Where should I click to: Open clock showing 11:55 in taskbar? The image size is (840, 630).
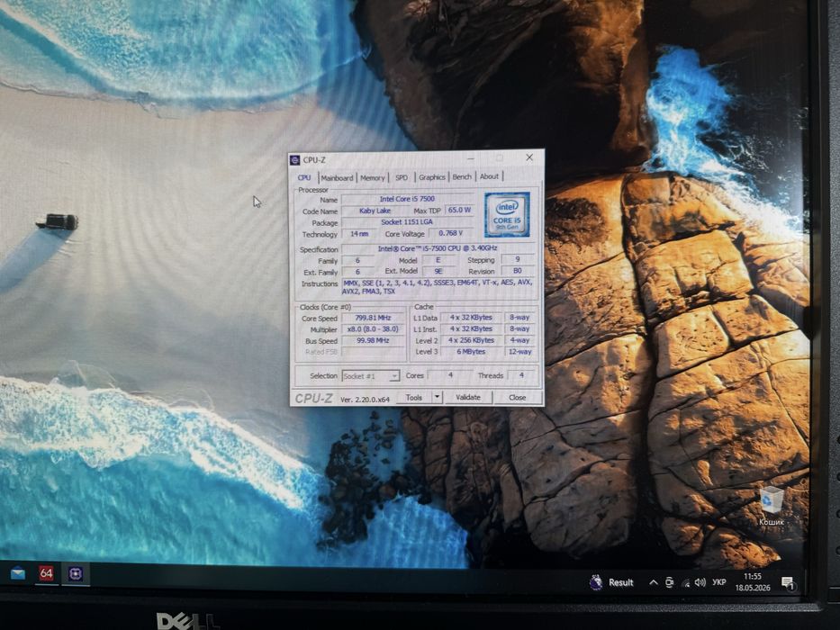pyautogui.click(x=753, y=581)
